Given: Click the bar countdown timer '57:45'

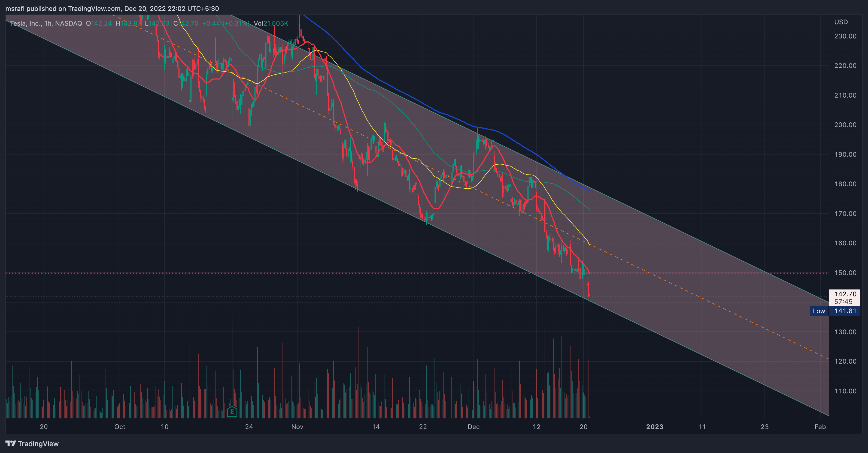Looking at the screenshot, I should click(x=843, y=302).
